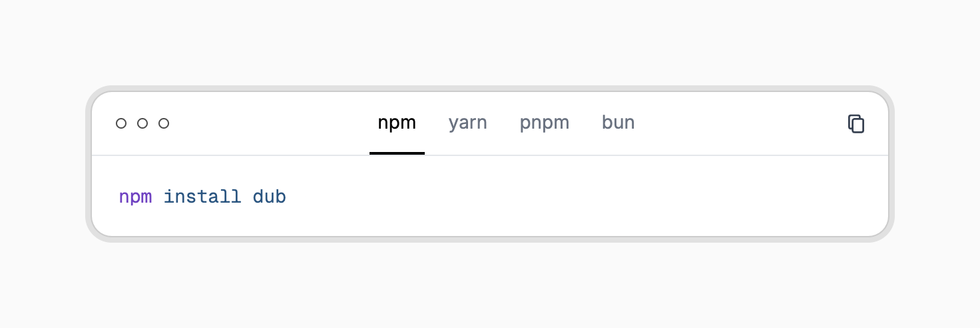Click empty header space between dots and tabs
The height and width of the screenshot is (328, 980).
tap(266, 123)
